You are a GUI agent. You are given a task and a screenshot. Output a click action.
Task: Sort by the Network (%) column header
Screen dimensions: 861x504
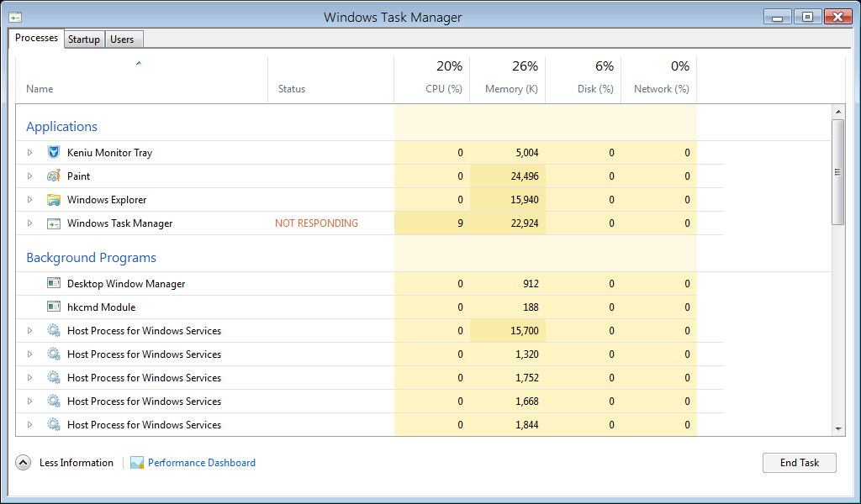pos(659,80)
